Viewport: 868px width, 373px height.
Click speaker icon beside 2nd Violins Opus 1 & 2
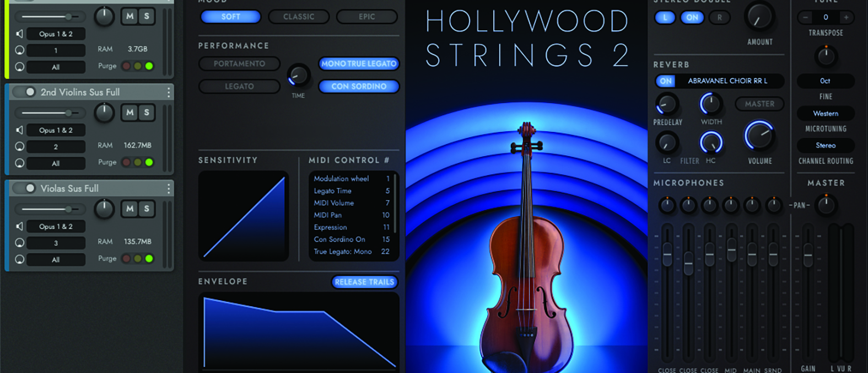(19, 130)
